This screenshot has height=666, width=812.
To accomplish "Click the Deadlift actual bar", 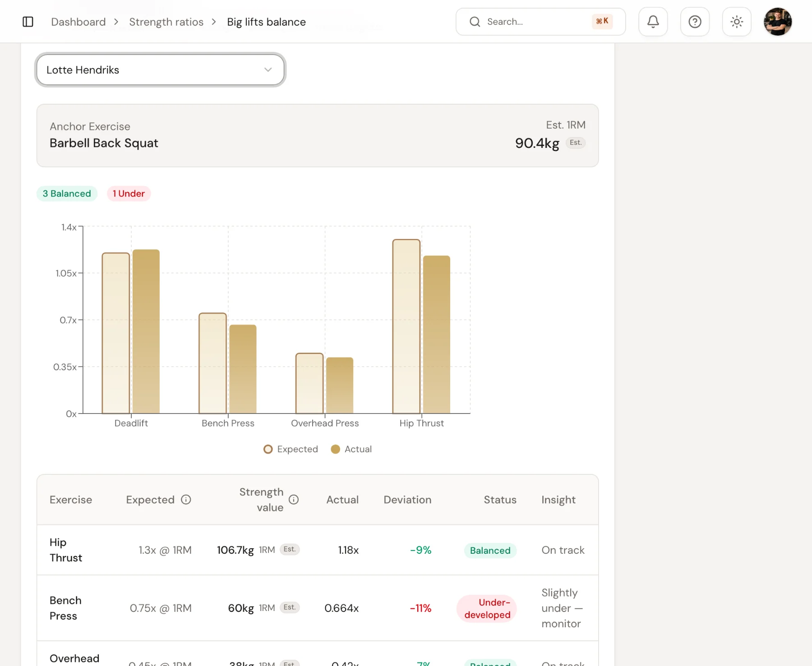I will tap(146, 331).
